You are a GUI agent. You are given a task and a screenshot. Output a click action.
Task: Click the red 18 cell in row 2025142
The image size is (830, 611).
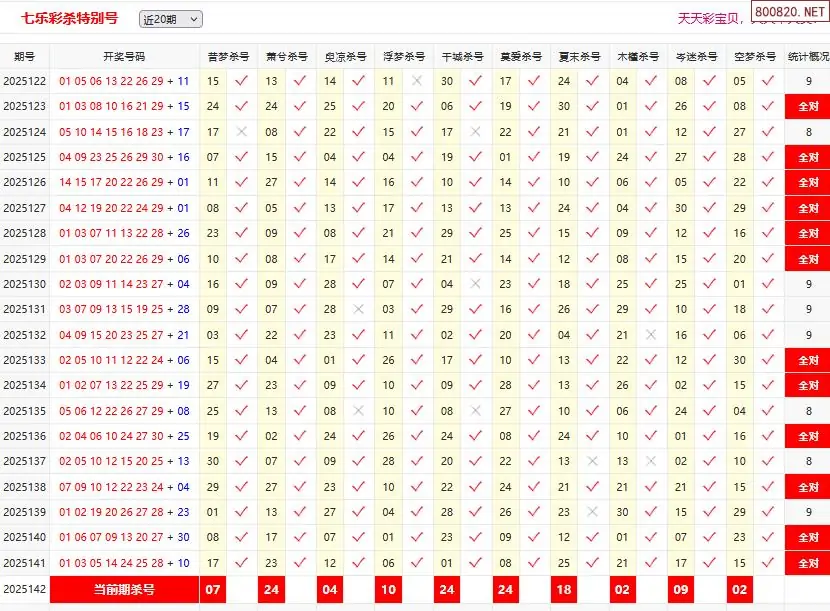click(x=564, y=589)
